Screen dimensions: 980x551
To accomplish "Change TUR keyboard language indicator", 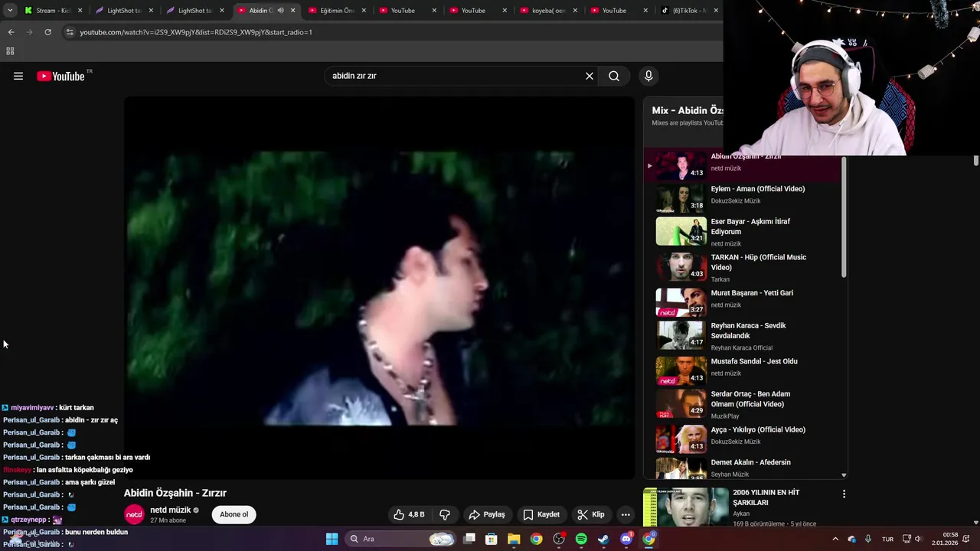I will [x=887, y=539].
